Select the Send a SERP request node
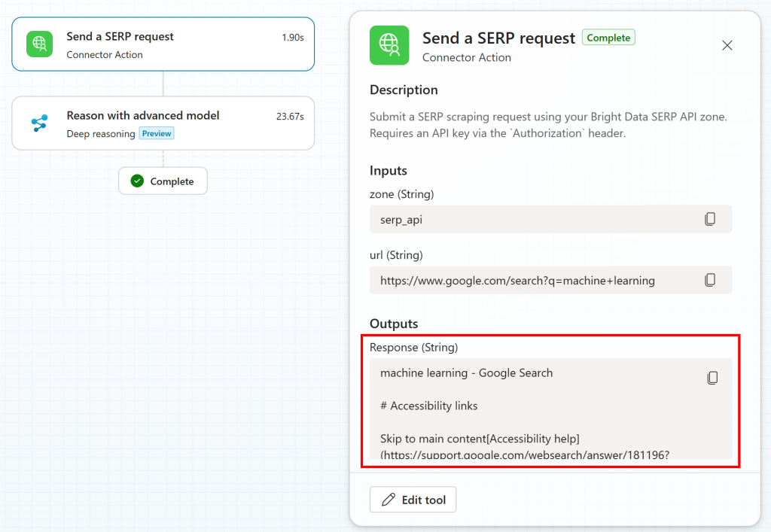 (163, 44)
